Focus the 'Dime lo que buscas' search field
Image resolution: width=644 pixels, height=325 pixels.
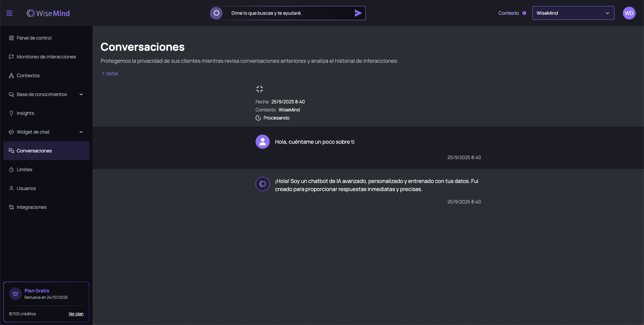coord(288,13)
